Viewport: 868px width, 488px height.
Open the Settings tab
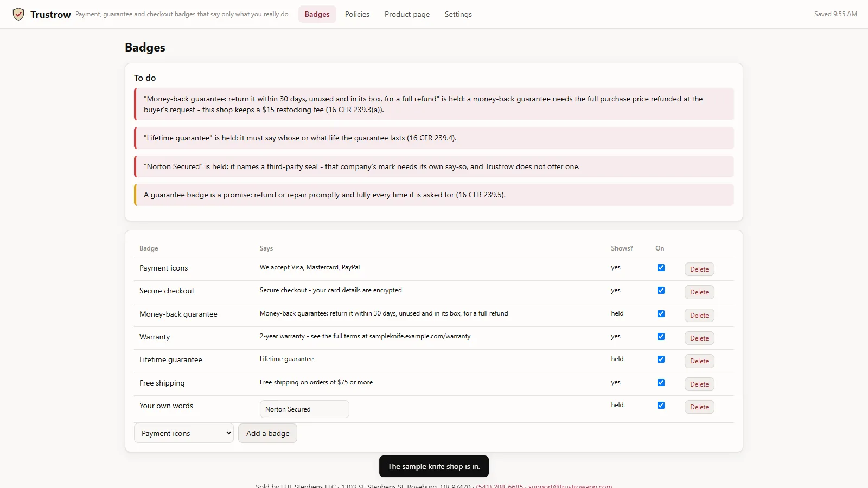pyautogui.click(x=458, y=14)
